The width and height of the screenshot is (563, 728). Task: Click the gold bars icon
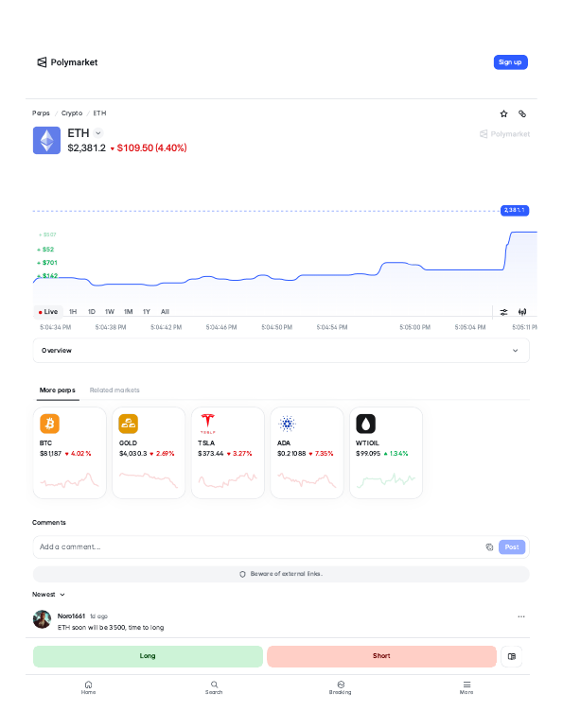coord(128,424)
